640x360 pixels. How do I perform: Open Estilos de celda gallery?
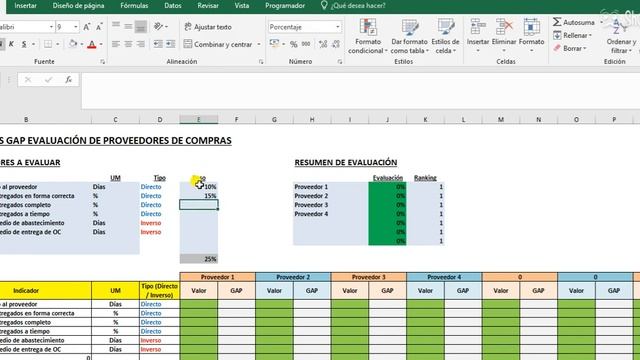(x=445, y=36)
